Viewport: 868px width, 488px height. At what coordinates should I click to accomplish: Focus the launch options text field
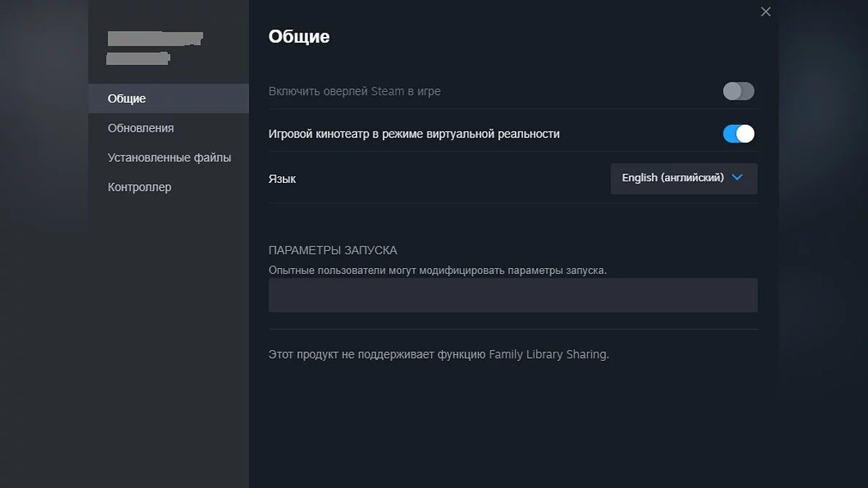coord(513,295)
